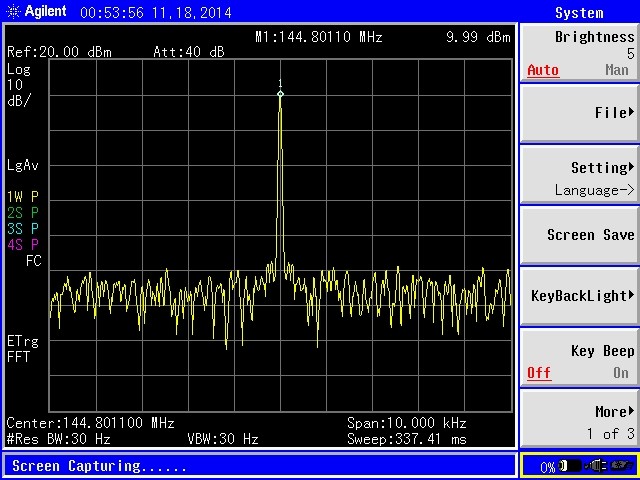Select the 3S P cyan trace indicator
Screen dimensions: 640x480
(23, 228)
